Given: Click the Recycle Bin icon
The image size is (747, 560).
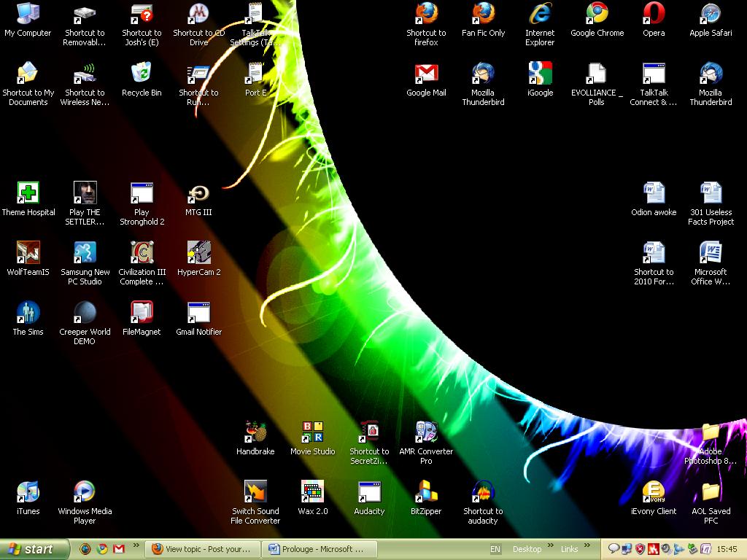Looking at the screenshot, I should pos(142,74).
